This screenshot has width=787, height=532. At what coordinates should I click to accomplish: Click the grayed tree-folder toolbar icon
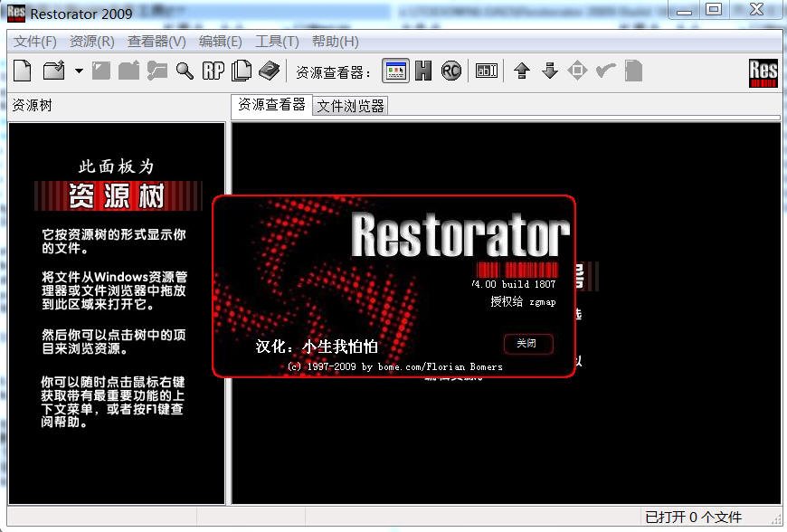tap(157, 71)
